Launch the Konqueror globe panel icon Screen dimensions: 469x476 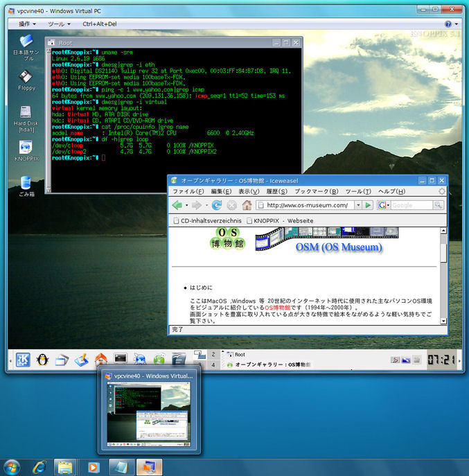(x=140, y=360)
